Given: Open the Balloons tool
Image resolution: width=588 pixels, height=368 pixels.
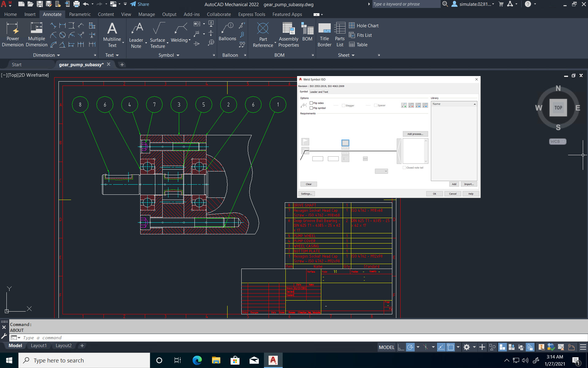Looking at the screenshot, I should click(227, 32).
